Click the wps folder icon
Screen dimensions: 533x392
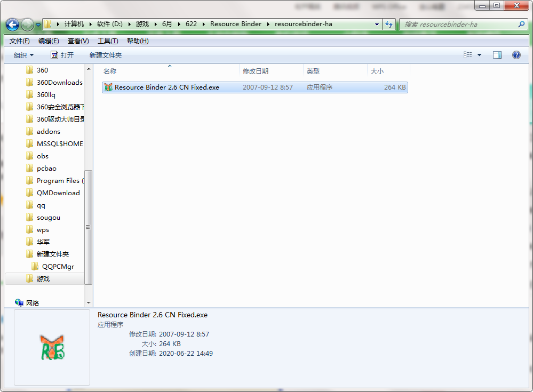29,230
